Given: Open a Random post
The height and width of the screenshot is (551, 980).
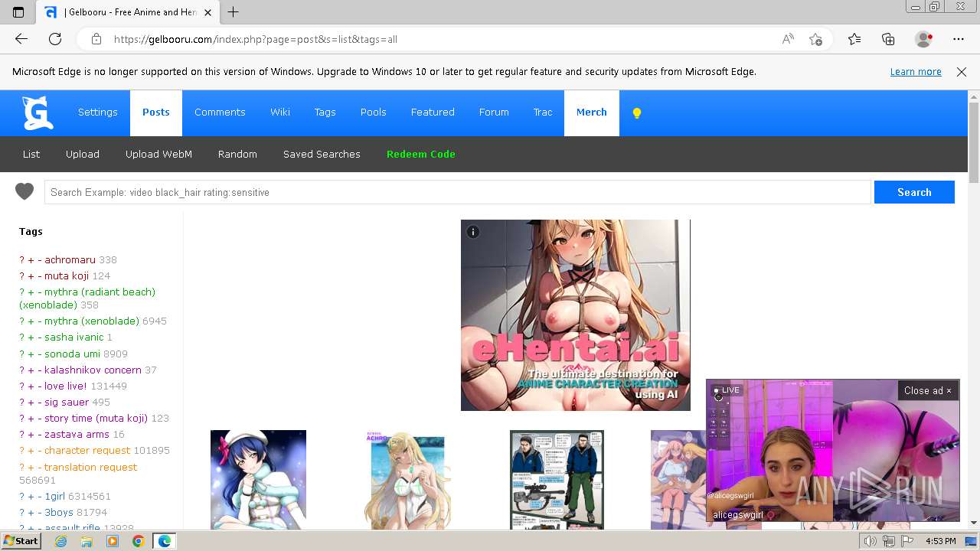Looking at the screenshot, I should click(237, 154).
